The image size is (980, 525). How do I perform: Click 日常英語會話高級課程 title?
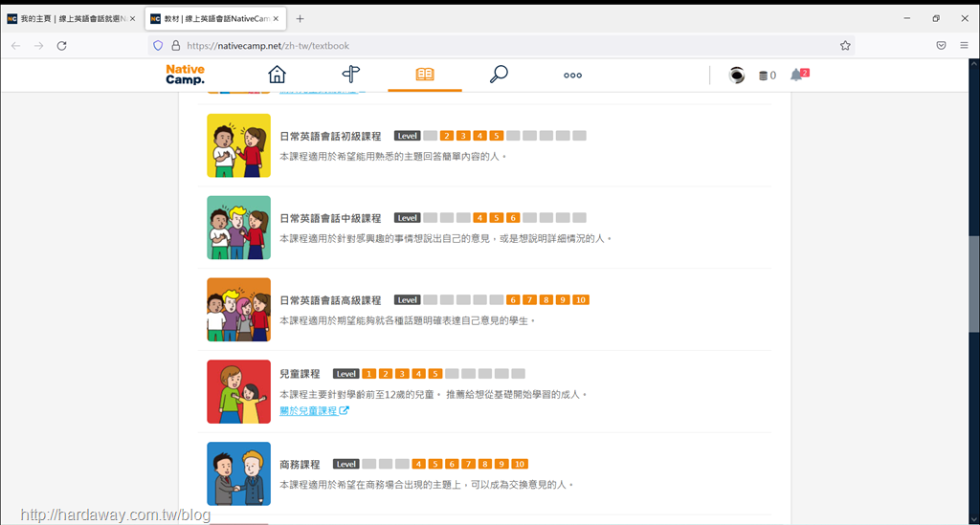[330, 300]
